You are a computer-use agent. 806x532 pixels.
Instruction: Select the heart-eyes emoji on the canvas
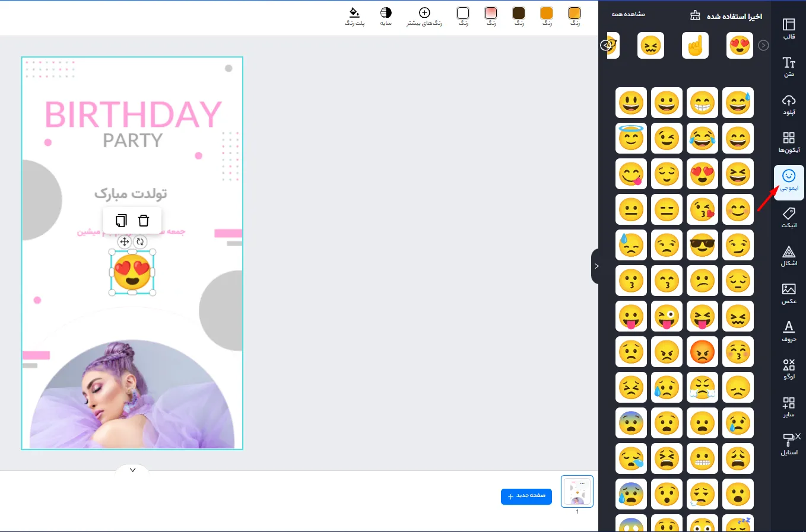click(132, 272)
